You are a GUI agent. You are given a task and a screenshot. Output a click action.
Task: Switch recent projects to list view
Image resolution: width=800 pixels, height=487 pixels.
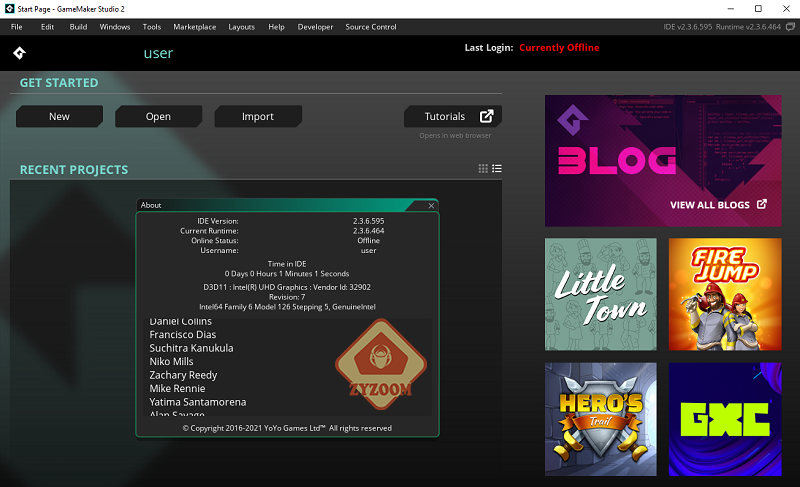[x=497, y=168]
